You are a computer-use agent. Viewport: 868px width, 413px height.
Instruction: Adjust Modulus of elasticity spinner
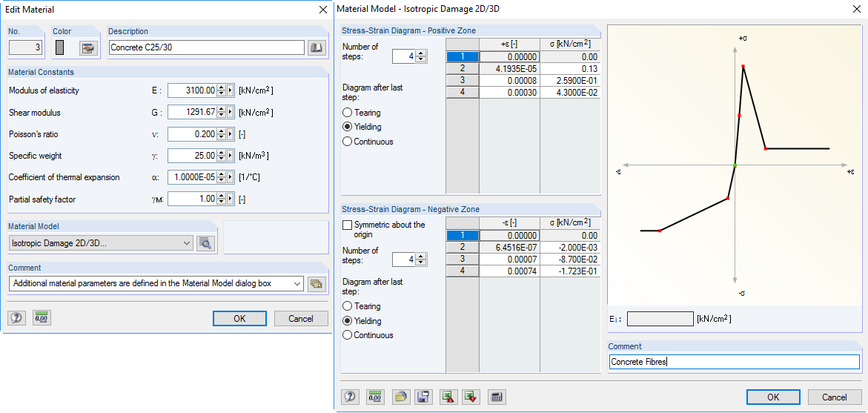point(222,90)
